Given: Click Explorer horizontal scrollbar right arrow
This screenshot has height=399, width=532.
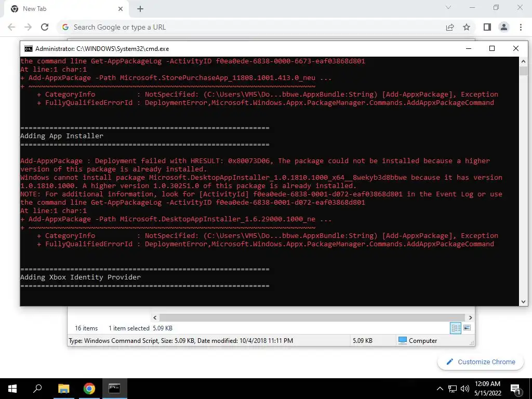Looking at the screenshot, I should (471, 317).
